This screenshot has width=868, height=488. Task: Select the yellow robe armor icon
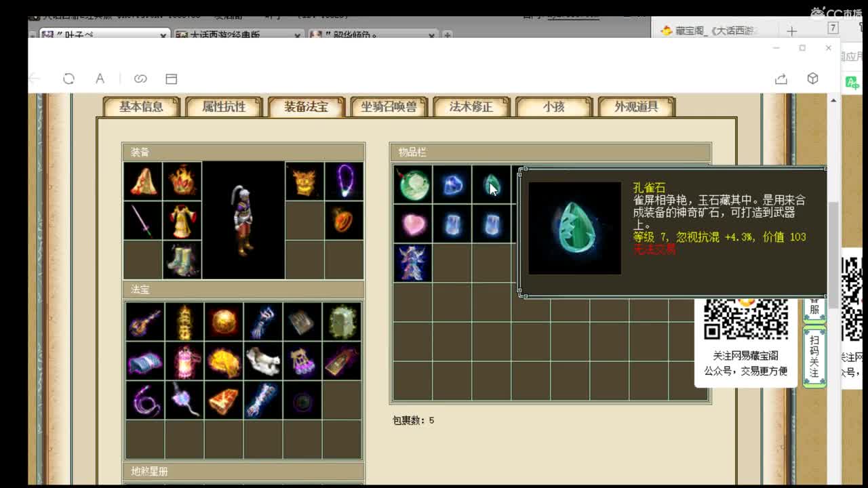(182, 221)
